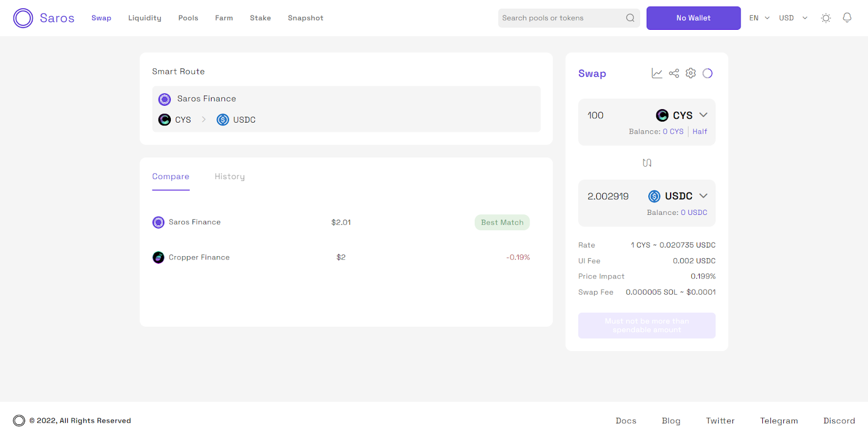
Task: Click the No Wallet button
Action: (693, 18)
